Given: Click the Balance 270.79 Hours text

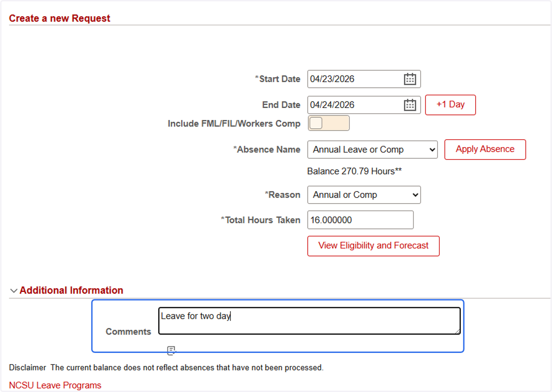Looking at the screenshot, I should (x=355, y=171).
